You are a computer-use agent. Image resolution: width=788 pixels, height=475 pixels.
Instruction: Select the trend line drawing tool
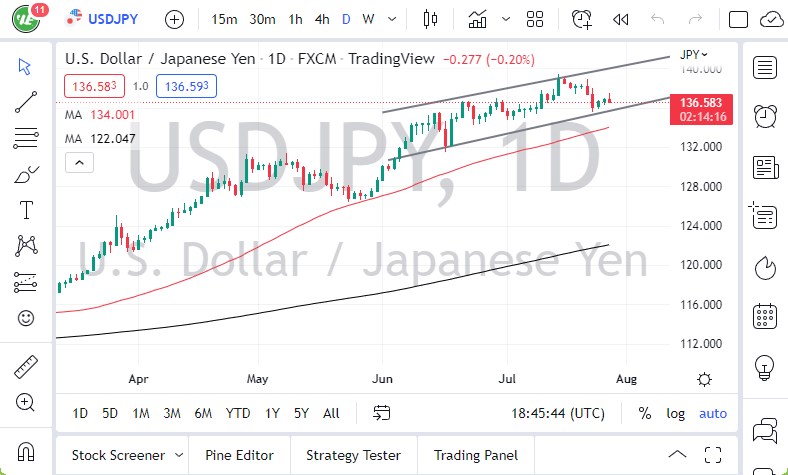point(26,101)
